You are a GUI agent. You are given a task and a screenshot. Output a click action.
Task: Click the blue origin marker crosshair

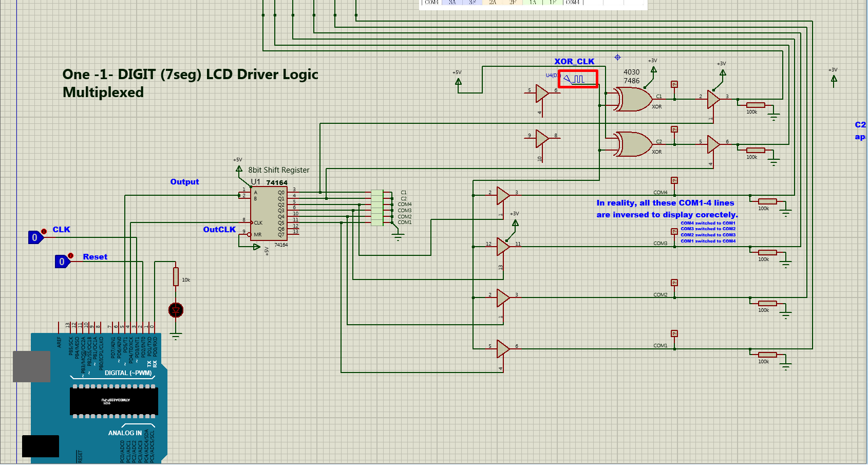click(618, 57)
